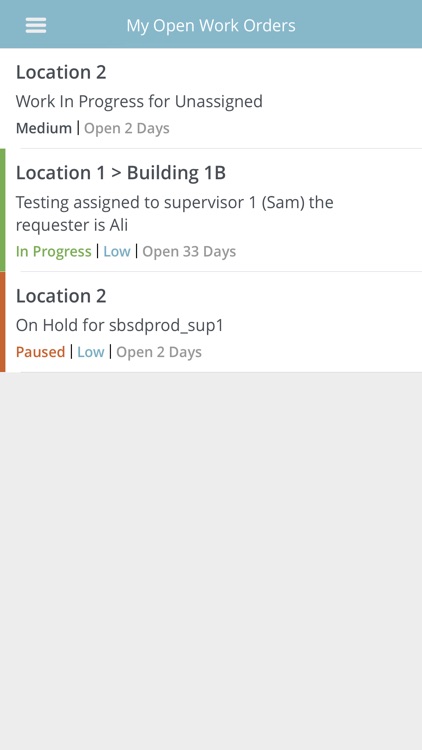The image size is (422, 750).
Task: Open Location 1 > Building 1B work order
Action: pyautogui.click(x=211, y=210)
